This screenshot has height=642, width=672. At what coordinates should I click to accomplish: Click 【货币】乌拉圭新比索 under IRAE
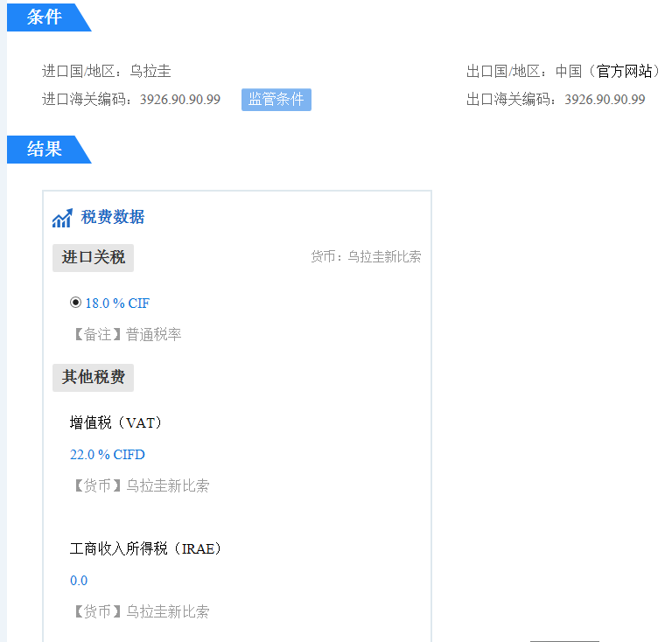click(x=140, y=611)
